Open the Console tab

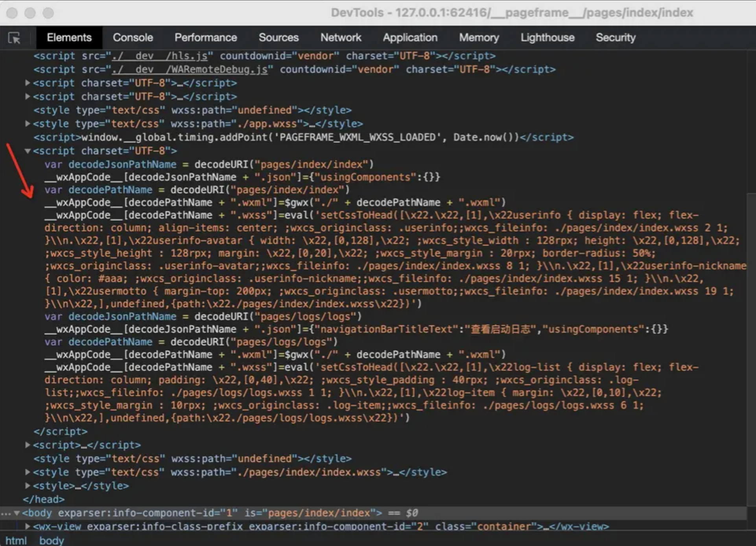coord(133,38)
